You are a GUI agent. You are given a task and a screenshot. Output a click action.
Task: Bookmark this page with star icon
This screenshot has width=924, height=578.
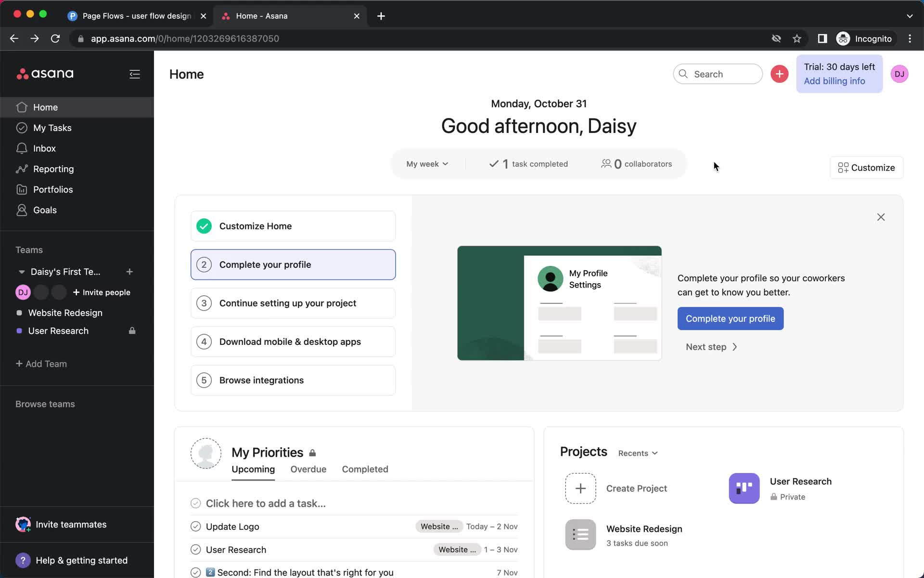[x=797, y=39]
